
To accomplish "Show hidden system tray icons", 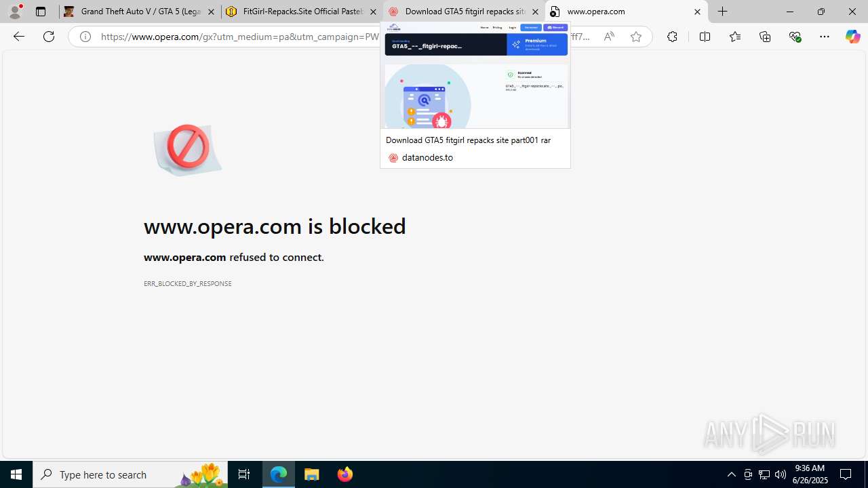I will click(x=731, y=474).
